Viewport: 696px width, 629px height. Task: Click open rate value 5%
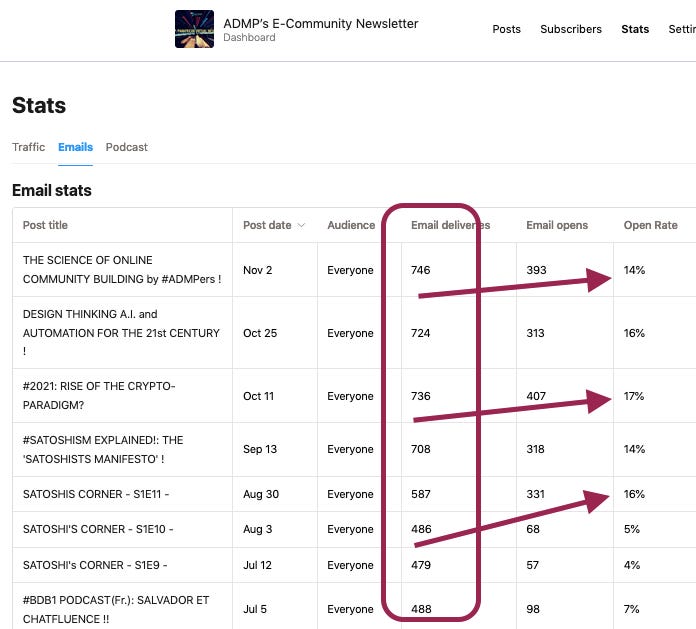click(631, 529)
